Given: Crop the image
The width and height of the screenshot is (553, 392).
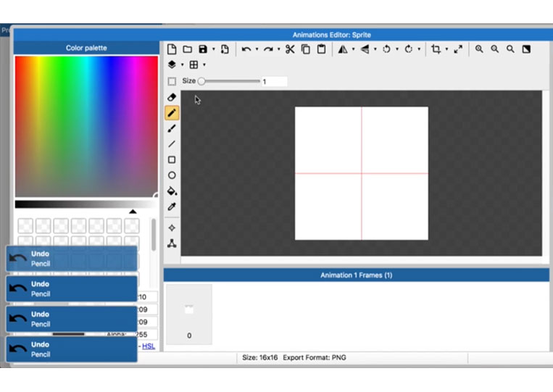Looking at the screenshot, I should (436, 49).
